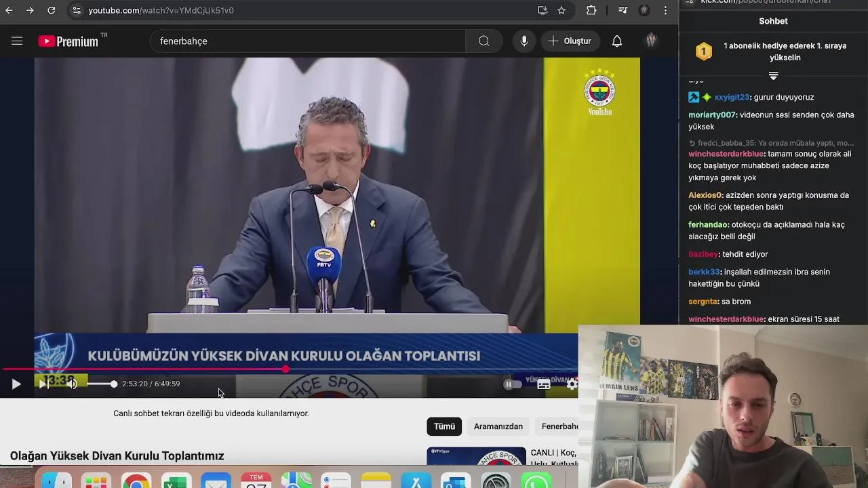Start voice search with microphone
This screenshot has height=488, width=868.
[x=524, y=41]
